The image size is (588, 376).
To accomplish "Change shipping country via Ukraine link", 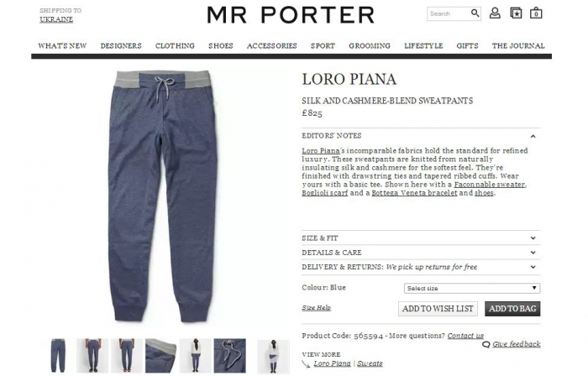I will tap(56, 19).
